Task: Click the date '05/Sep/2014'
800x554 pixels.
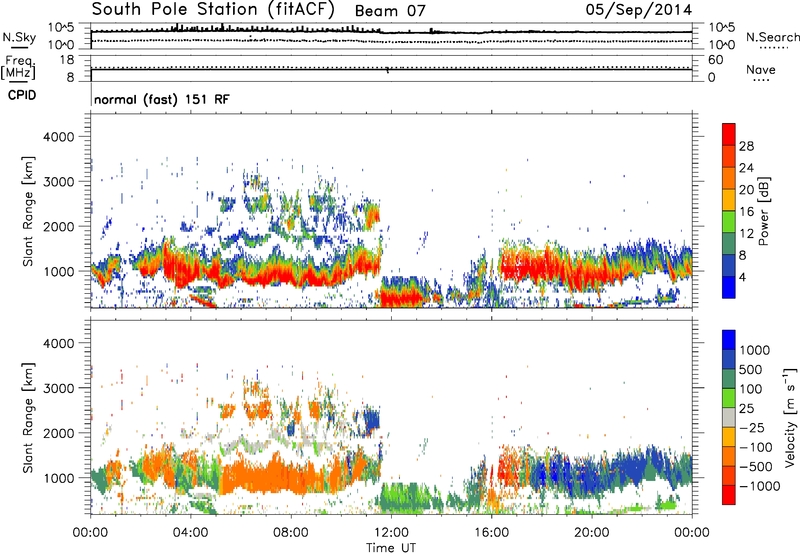Action: pos(639,9)
